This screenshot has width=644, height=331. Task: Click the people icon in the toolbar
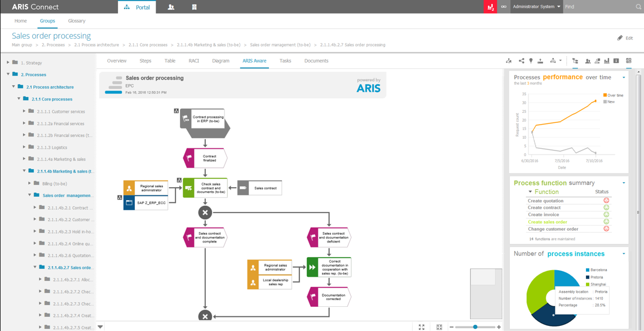[588, 61]
